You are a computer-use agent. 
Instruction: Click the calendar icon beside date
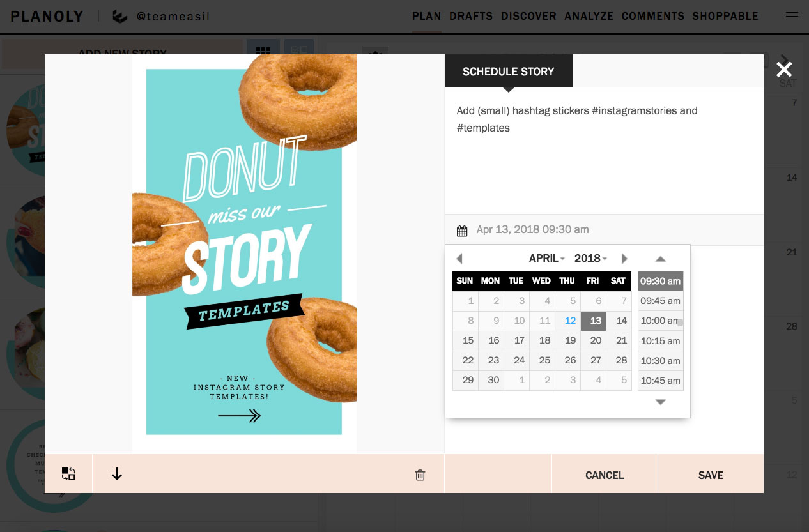point(462,231)
